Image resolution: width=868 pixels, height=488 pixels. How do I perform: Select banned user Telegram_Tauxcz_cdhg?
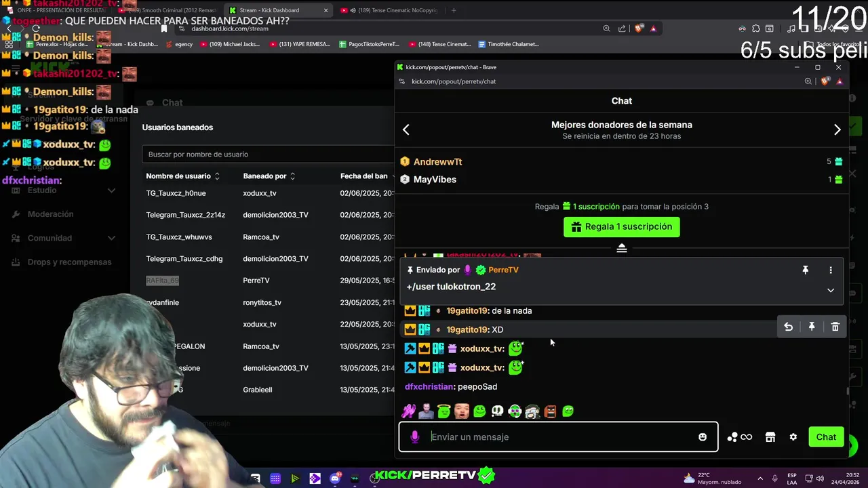click(x=184, y=259)
